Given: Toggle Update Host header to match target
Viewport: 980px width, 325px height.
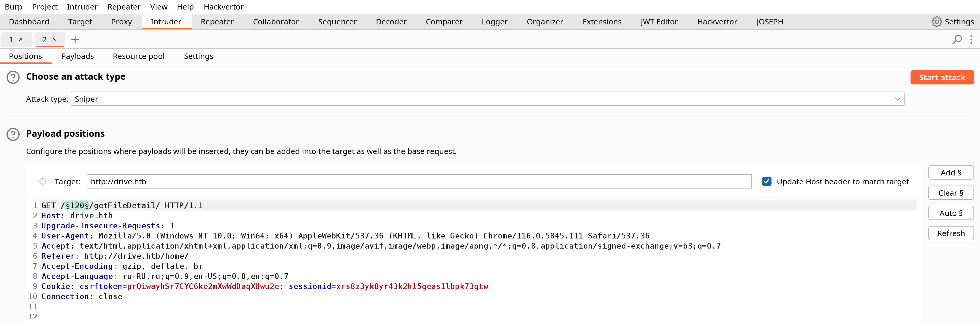Looking at the screenshot, I should (x=766, y=182).
